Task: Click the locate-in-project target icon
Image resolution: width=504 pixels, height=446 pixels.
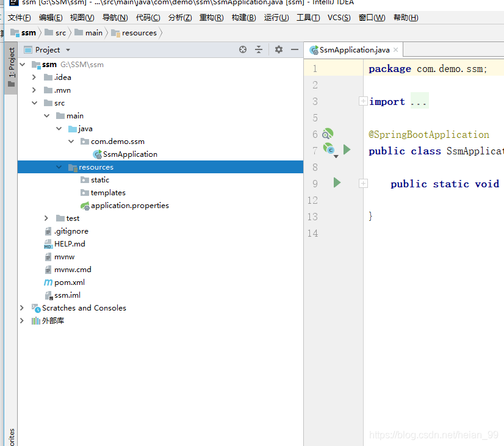Action: (243, 49)
